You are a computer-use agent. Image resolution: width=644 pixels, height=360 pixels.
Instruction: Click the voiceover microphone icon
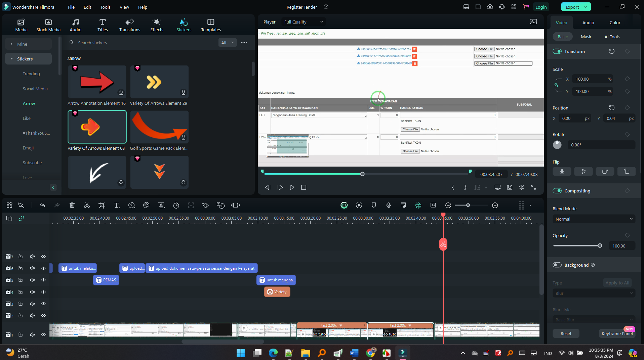point(389,205)
